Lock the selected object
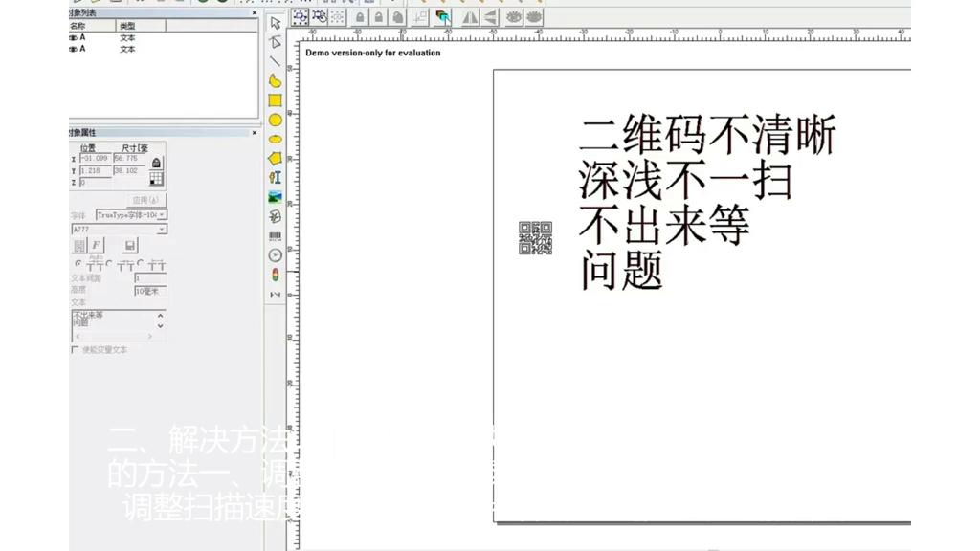The image size is (980, 551). pos(361,17)
